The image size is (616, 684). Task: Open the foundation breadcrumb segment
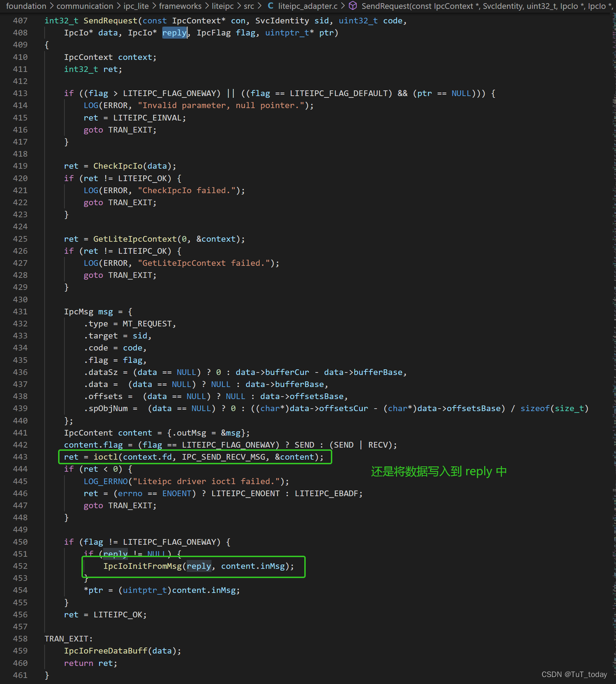click(x=26, y=6)
